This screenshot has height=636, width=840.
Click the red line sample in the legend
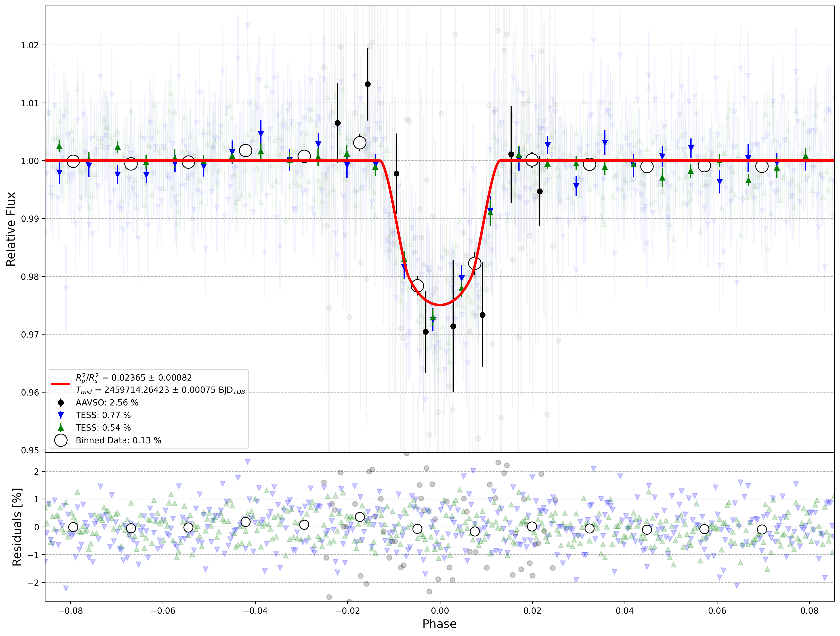point(61,384)
